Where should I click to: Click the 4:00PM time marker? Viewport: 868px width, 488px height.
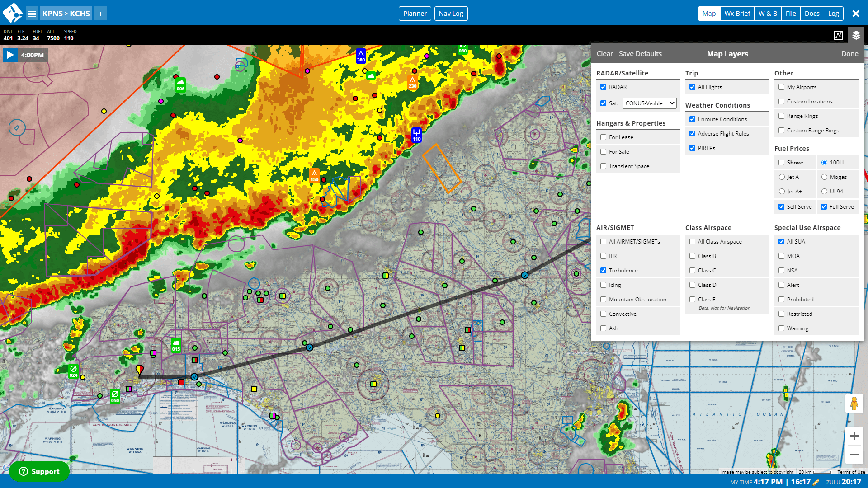32,54
